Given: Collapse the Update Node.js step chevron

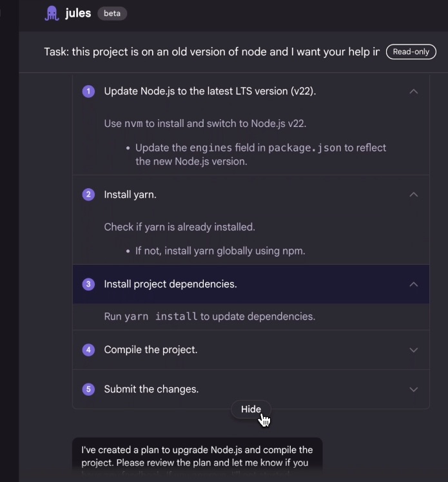Looking at the screenshot, I should coord(414,92).
